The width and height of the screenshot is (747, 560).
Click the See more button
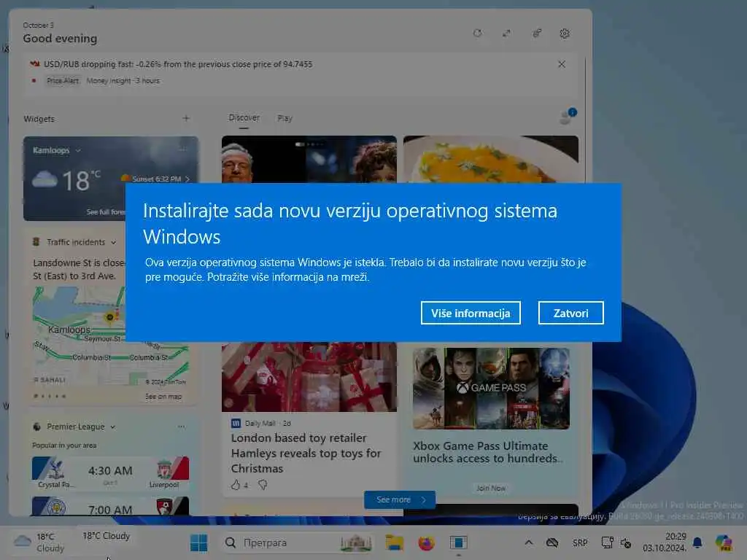(400, 499)
